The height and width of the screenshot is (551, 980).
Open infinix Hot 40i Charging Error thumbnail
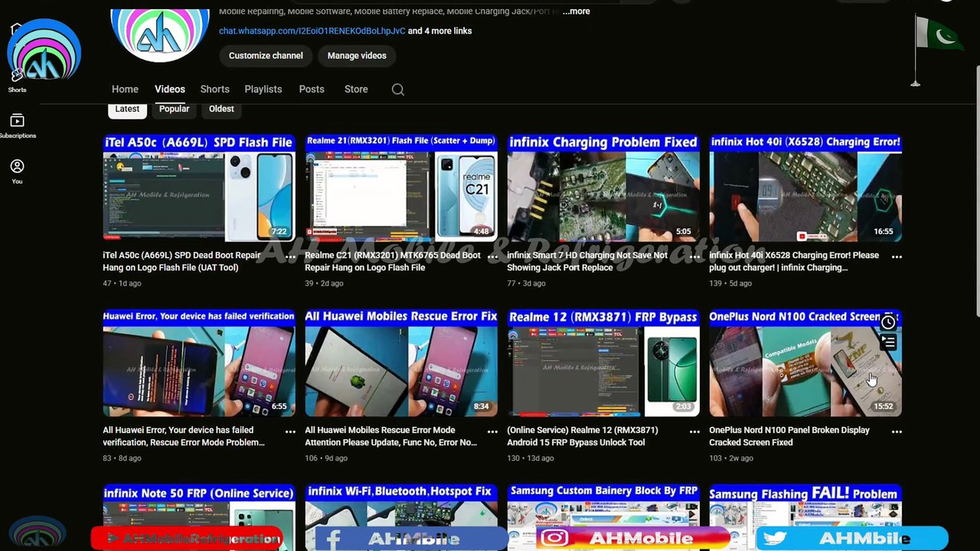[x=805, y=187]
